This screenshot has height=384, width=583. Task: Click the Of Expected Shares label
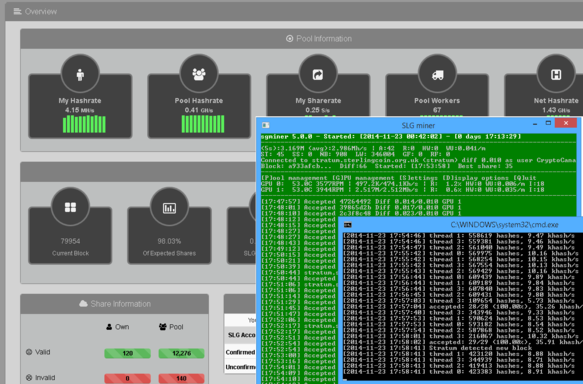click(169, 253)
